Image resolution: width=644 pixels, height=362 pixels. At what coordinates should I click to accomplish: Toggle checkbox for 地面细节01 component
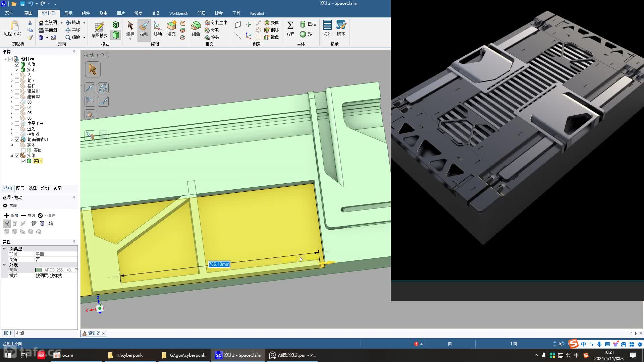(17, 139)
